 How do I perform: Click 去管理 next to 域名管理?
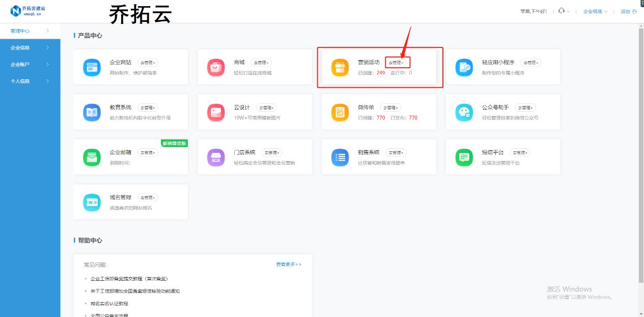[x=148, y=197]
